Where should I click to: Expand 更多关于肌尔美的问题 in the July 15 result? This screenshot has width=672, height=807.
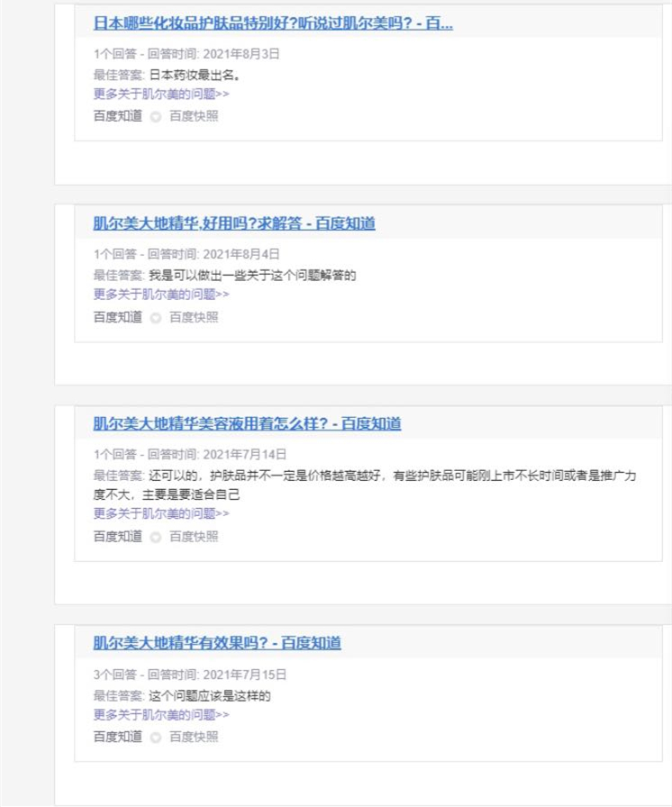click(x=161, y=715)
